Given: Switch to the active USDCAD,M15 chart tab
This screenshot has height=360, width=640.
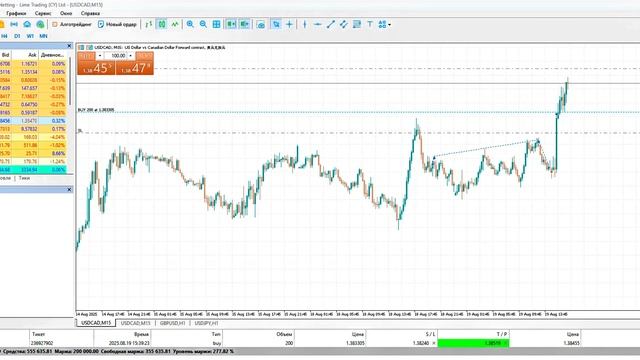Looking at the screenshot, I should point(96,323).
